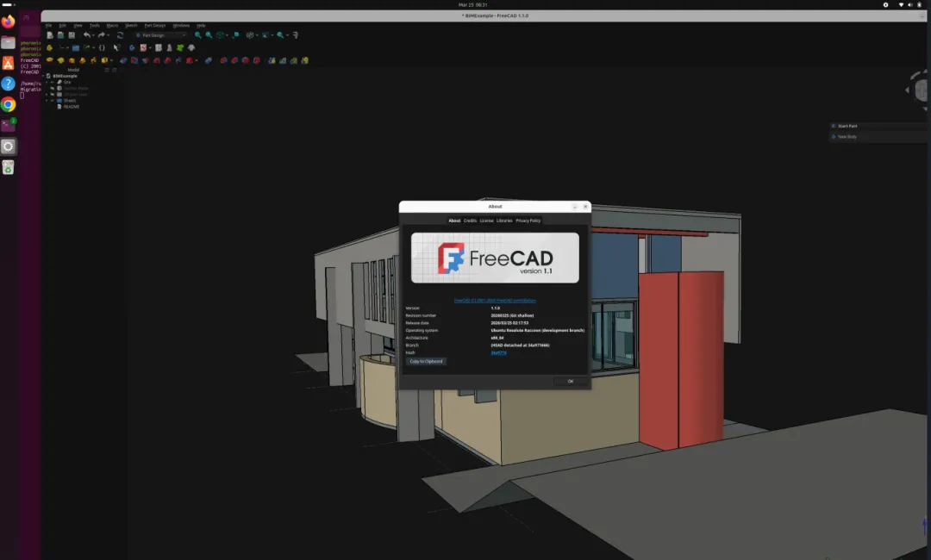Click the blue New Body icon
Viewport: 931px width, 560px height.
[132, 47]
